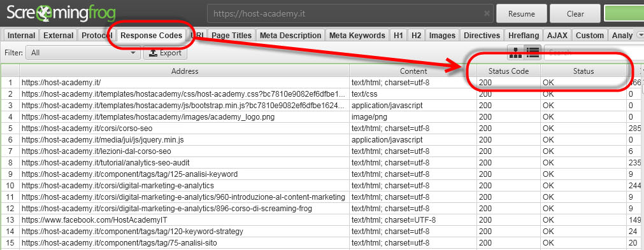Open the Filter All dropdown

pyautogui.click(x=83, y=53)
